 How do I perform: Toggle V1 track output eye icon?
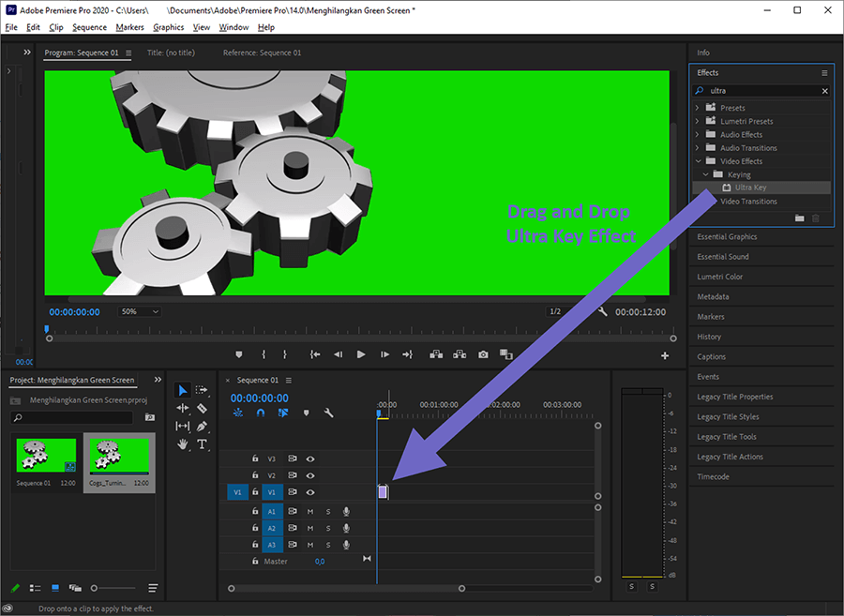[x=310, y=492]
